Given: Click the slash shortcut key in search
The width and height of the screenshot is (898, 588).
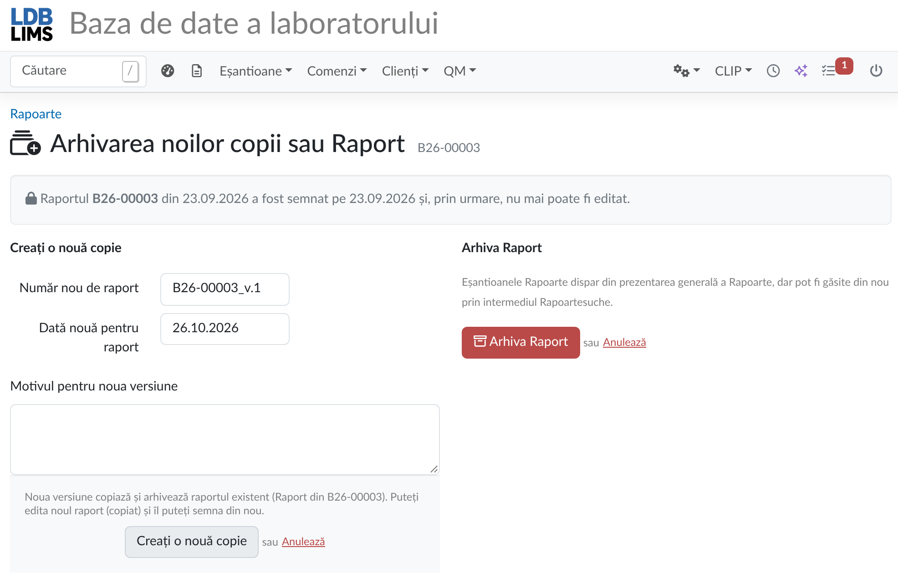Looking at the screenshot, I should point(130,71).
